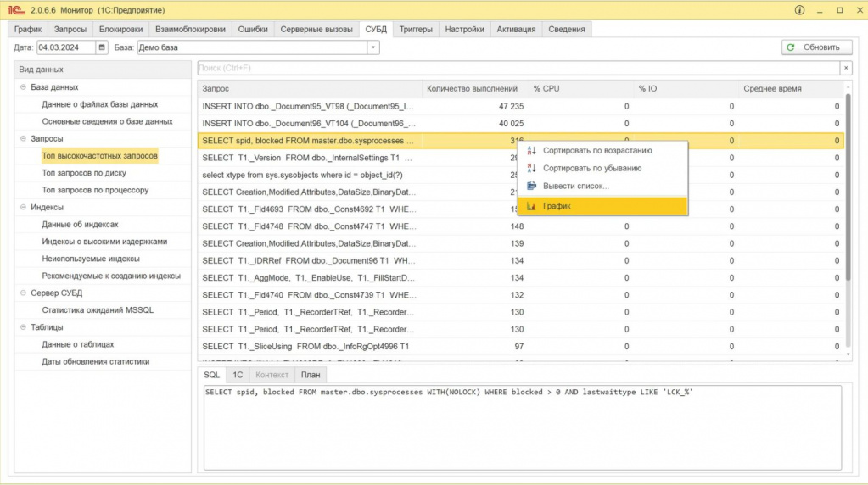
Task: Click the Поиск search field
Action: (x=518, y=68)
